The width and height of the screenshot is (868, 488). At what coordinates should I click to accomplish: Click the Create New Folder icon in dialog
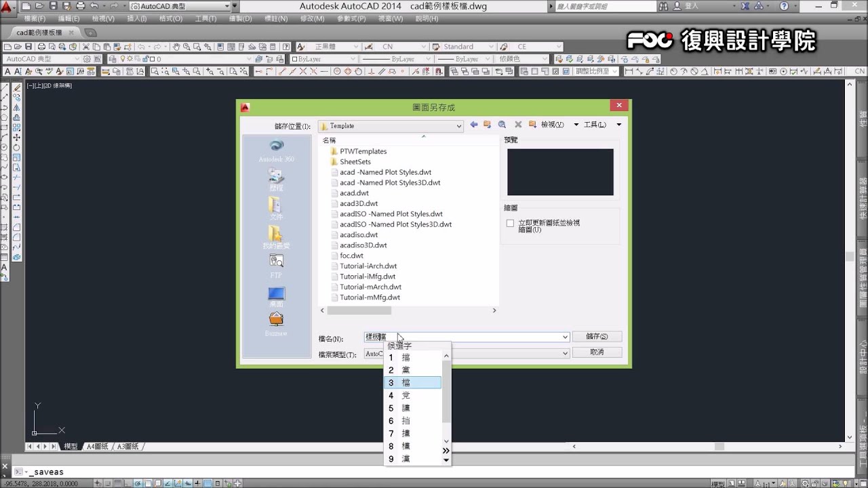point(532,125)
